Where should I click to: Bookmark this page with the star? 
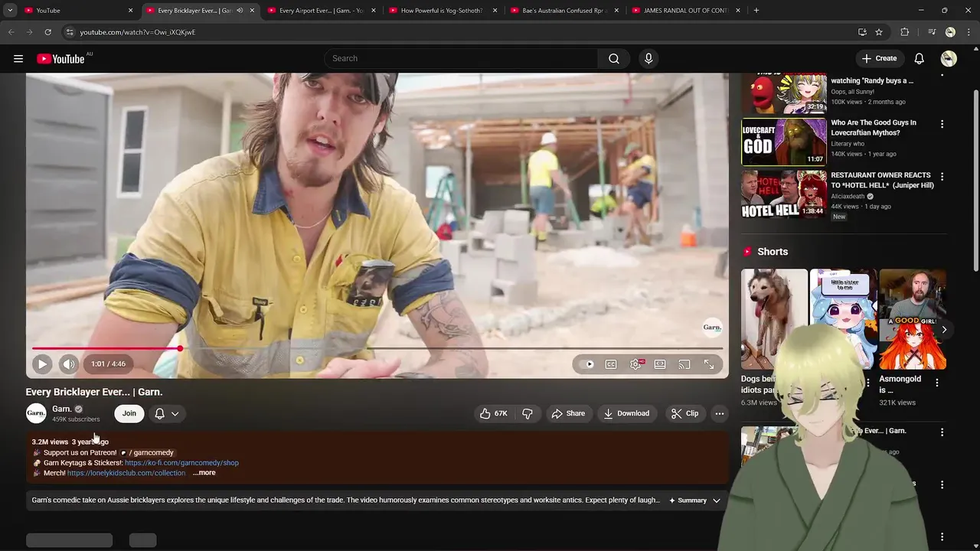click(879, 32)
